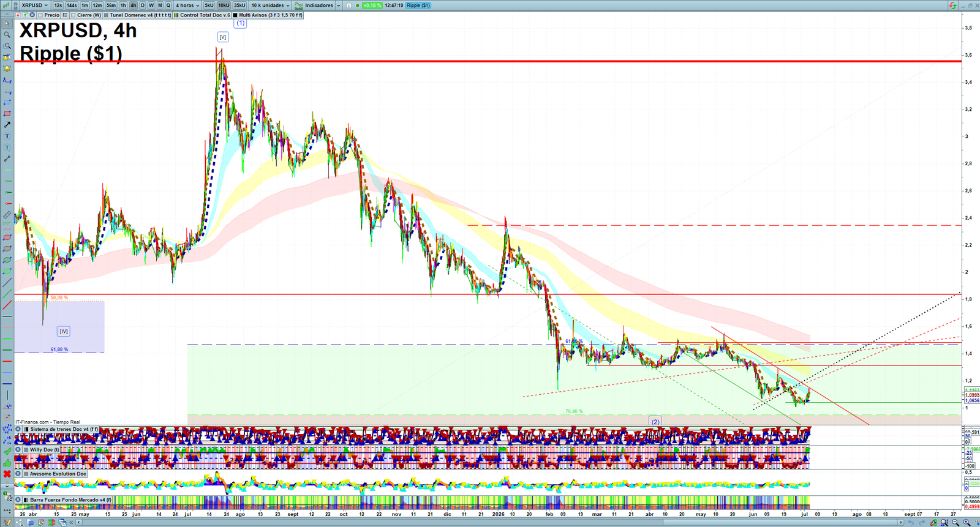Screen dimensions: 980x527
Task: Open the yellow alert bell tool
Action: 7,69
